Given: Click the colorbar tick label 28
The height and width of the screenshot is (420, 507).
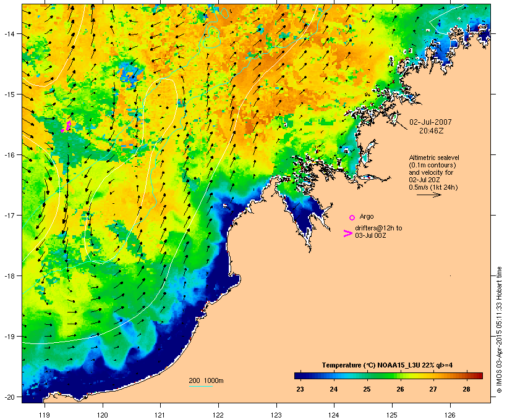Looking at the screenshot, I should coord(466,389).
